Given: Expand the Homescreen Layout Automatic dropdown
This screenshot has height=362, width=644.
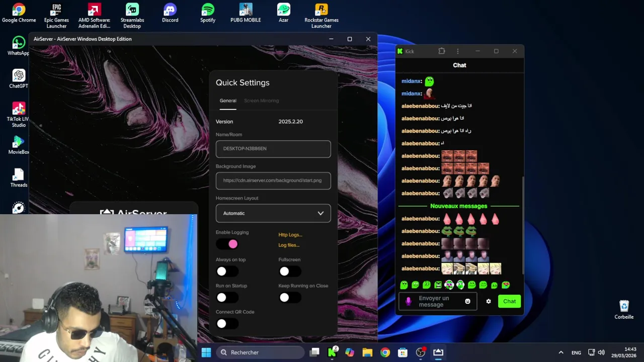Looking at the screenshot, I should coord(273,213).
